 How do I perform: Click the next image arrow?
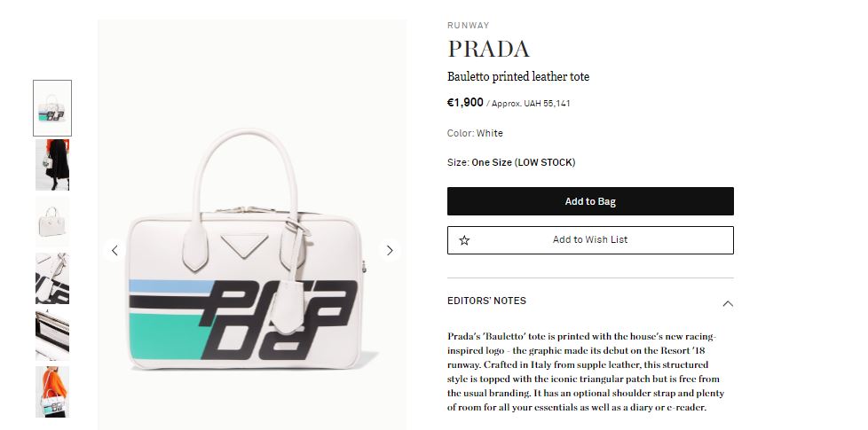tap(390, 250)
